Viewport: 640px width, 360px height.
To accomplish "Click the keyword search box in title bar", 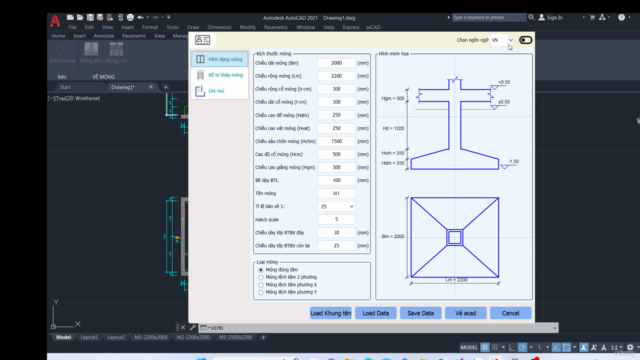I will [x=489, y=18].
